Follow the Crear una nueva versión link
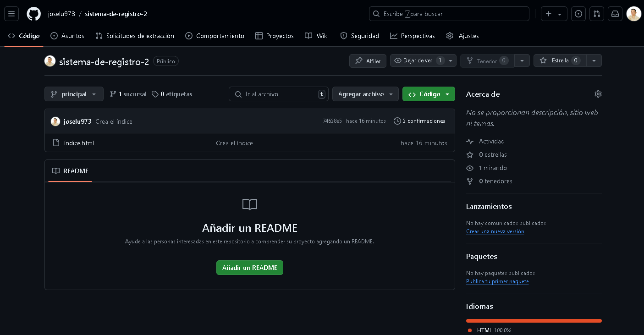The image size is (644, 335). [495, 231]
